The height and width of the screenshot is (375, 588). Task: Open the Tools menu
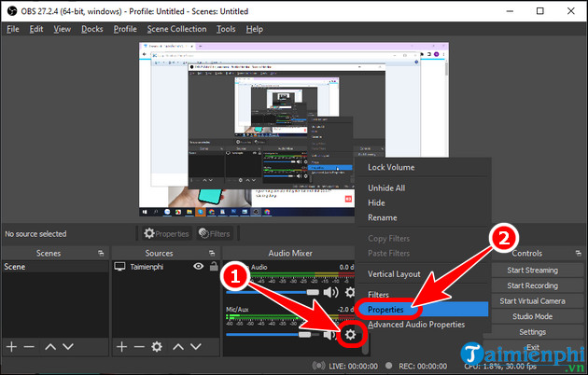click(x=226, y=29)
